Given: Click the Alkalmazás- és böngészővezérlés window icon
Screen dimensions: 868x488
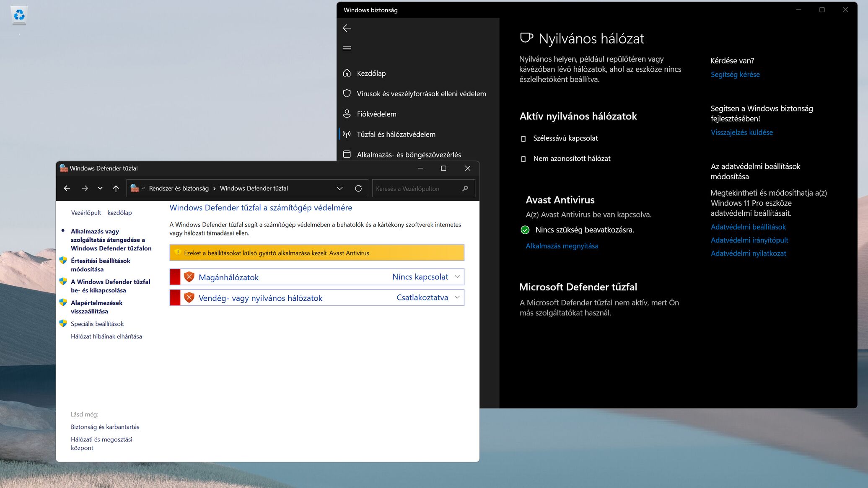Looking at the screenshot, I should tap(347, 154).
